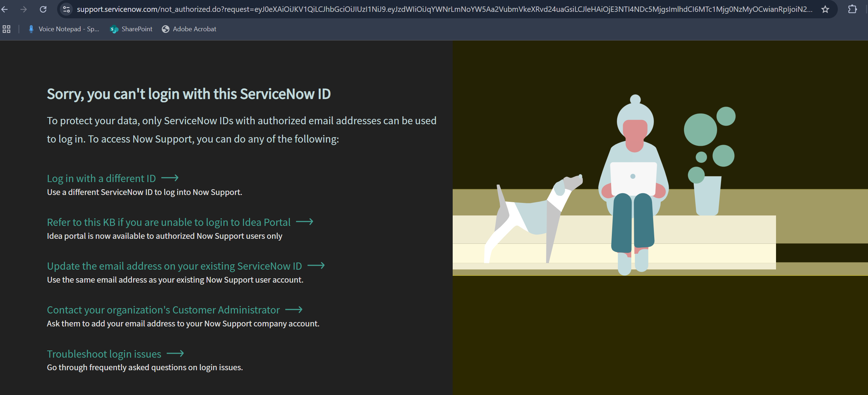This screenshot has width=868, height=395.
Task: Open the browser extensions puzzle icon
Action: pos(853,9)
